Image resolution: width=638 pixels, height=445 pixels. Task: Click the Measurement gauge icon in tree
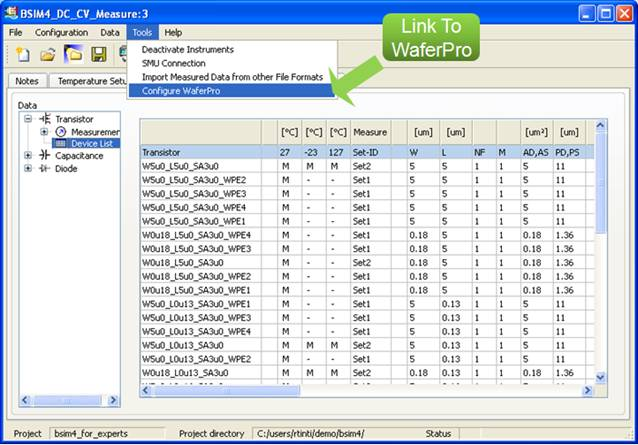[x=61, y=131]
